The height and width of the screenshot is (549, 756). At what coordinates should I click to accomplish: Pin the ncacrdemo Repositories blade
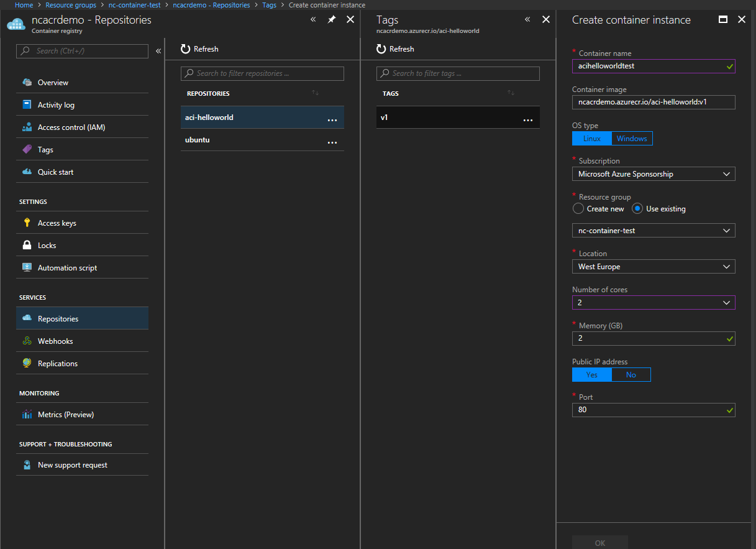click(332, 19)
